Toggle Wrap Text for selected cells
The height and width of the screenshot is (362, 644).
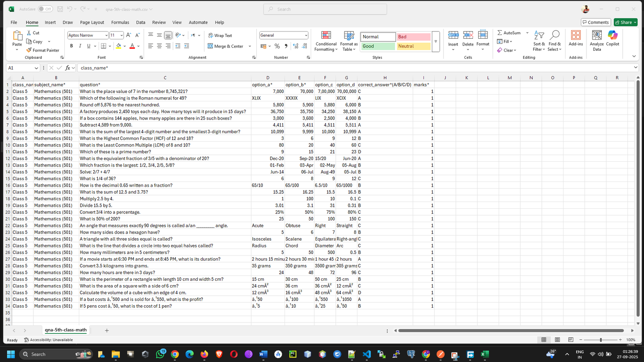(x=220, y=35)
